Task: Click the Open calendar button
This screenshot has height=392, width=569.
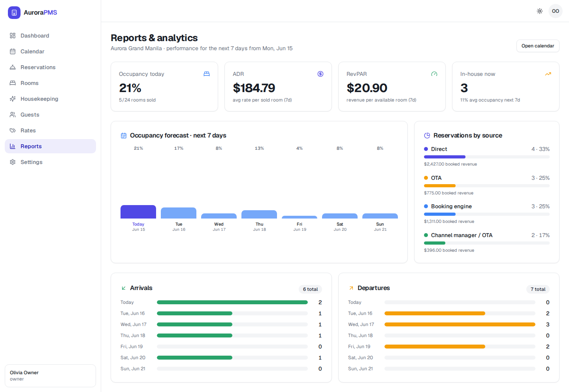Action: point(538,46)
